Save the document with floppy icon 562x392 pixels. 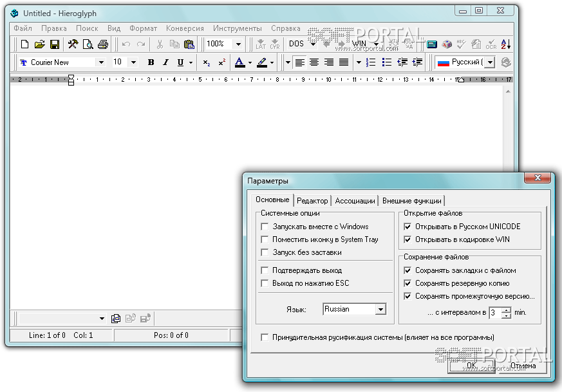(x=55, y=44)
